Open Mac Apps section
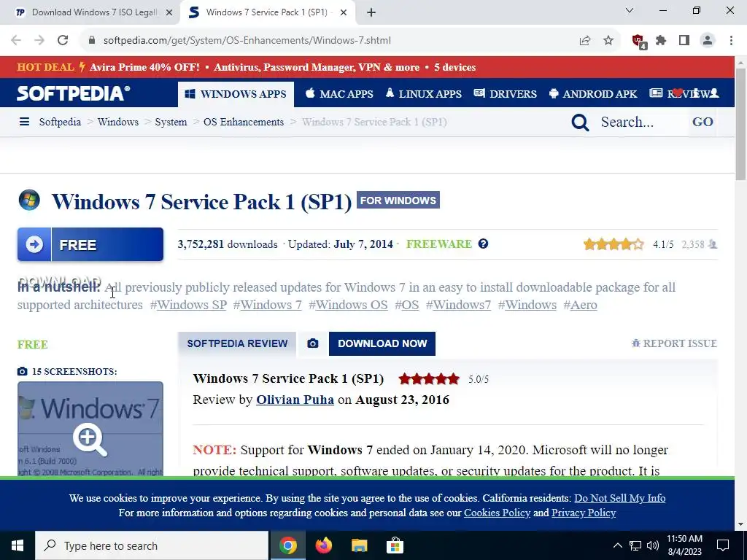Image resolution: width=747 pixels, height=560 pixels. tap(339, 94)
